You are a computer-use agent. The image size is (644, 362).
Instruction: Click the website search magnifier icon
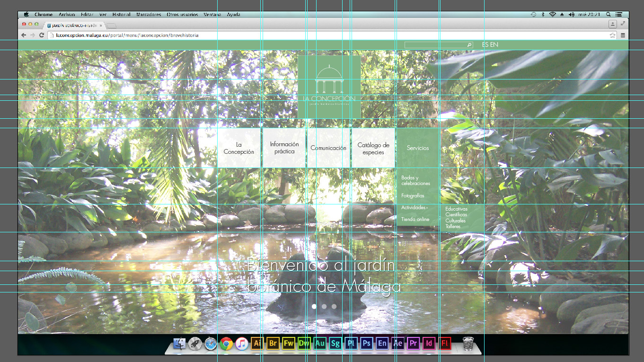[x=469, y=45]
